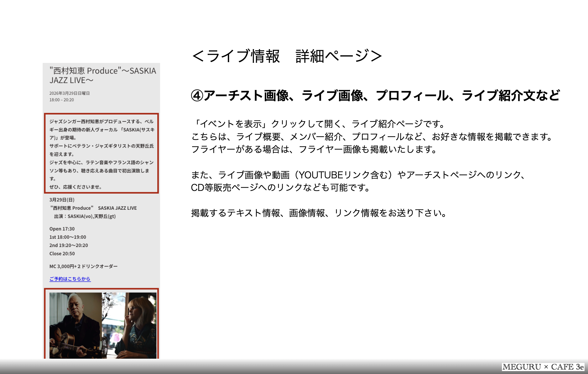Click the 2nd 19:20〜20:20 set time
This screenshot has height=374, width=588.
69,245
